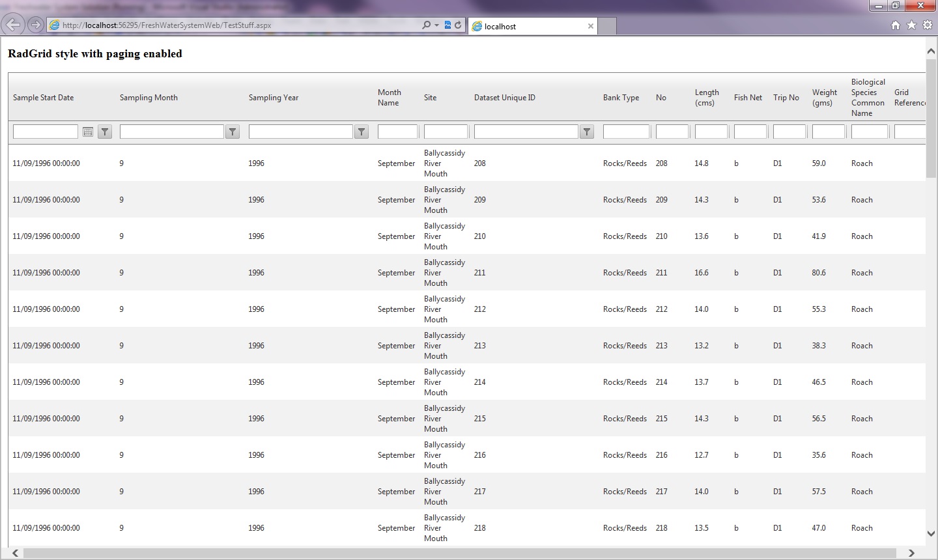This screenshot has height=560, width=938.
Task: Focus the Month Name filter box
Action: (397, 132)
